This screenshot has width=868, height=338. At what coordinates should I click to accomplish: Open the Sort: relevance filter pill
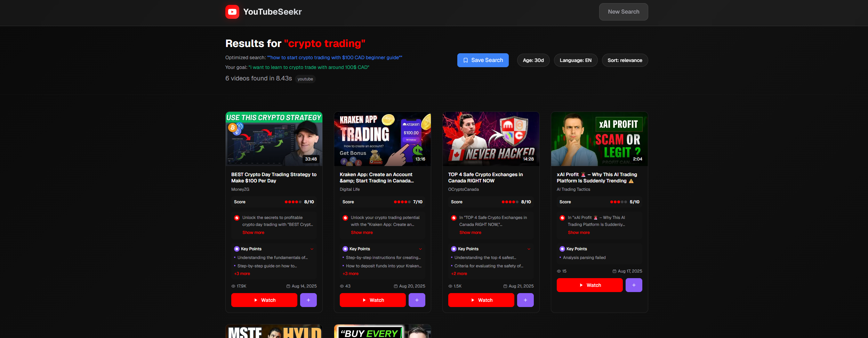[625, 60]
